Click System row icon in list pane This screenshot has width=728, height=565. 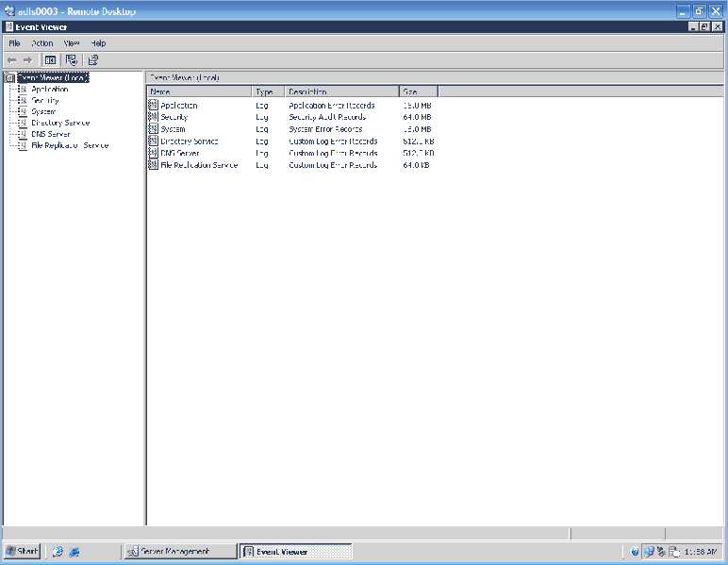[153, 128]
